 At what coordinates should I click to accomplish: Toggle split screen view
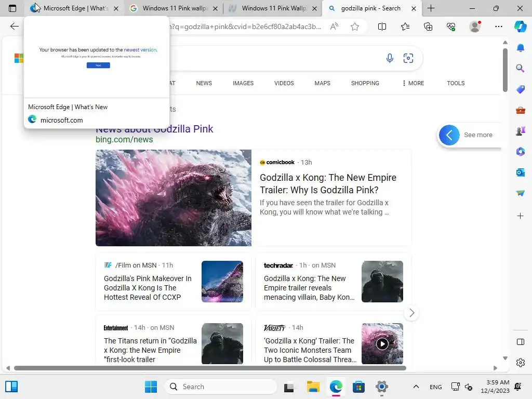tap(382, 26)
